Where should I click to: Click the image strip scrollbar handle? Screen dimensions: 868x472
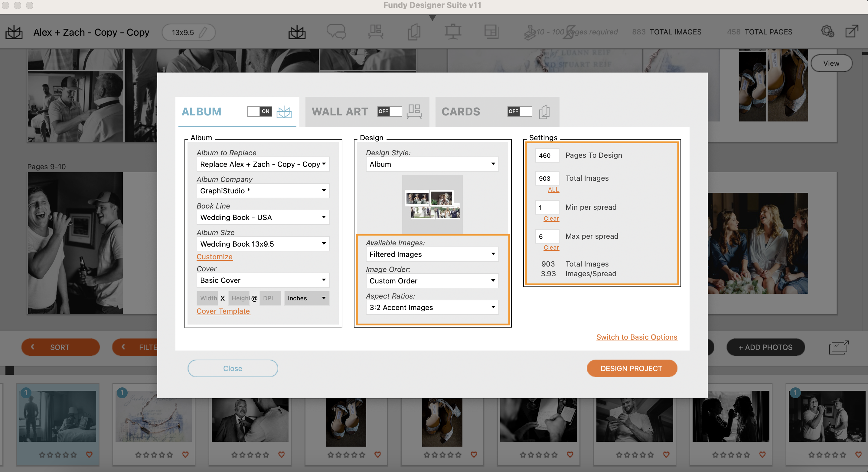[9, 370]
